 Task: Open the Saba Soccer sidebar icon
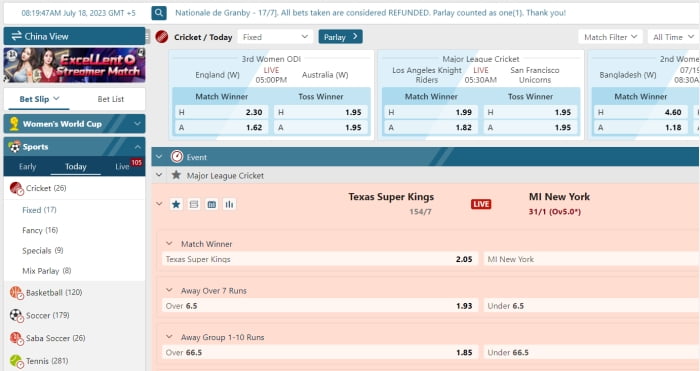click(16, 338)
